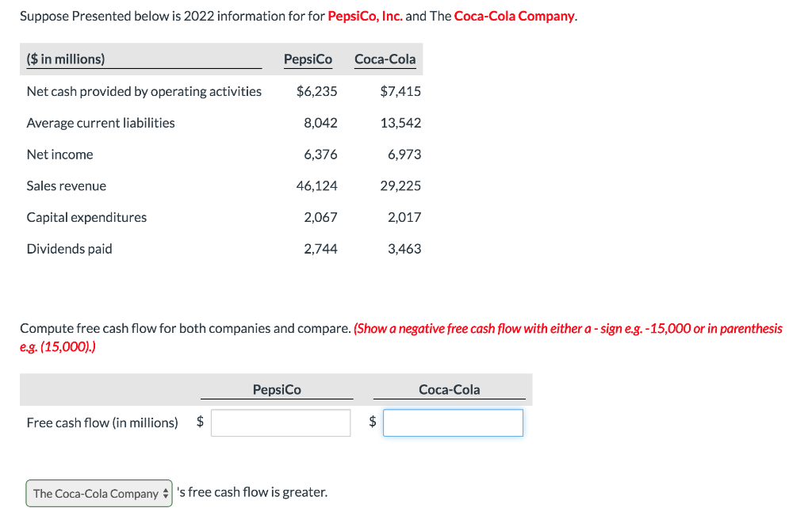Click the Dividends paid value 3,463

click(406, 248)
